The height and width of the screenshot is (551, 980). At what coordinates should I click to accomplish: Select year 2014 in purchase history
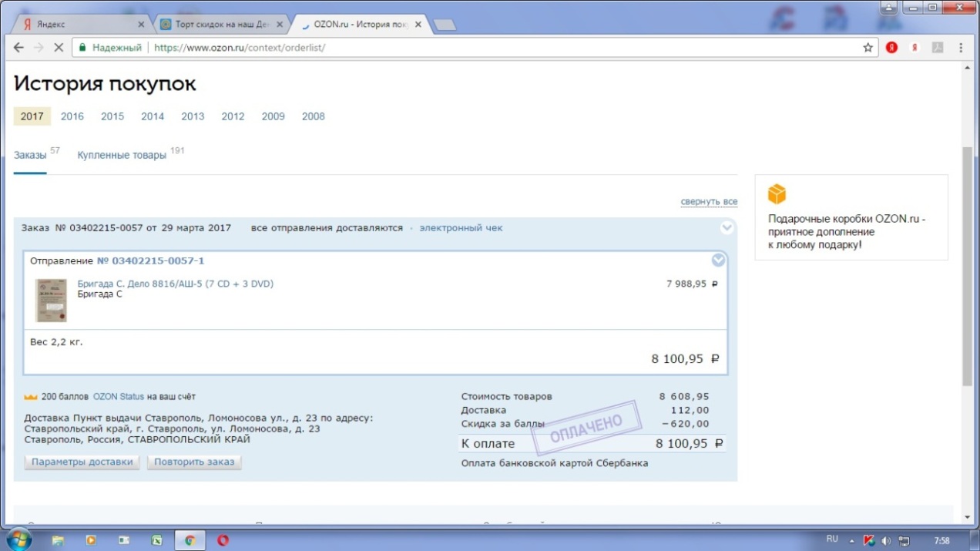153,116
